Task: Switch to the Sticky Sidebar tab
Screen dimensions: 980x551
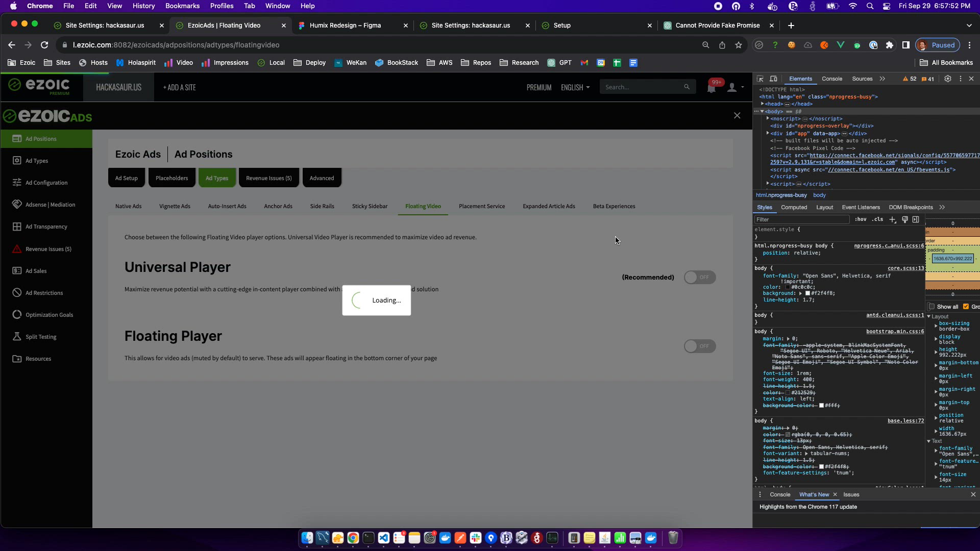Action: pos(370,206)
